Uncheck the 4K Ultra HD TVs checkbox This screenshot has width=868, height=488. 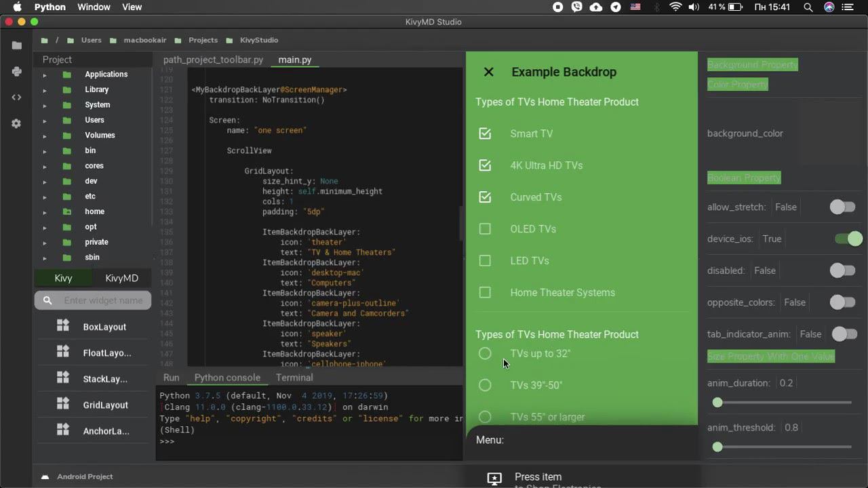[485, 165]
